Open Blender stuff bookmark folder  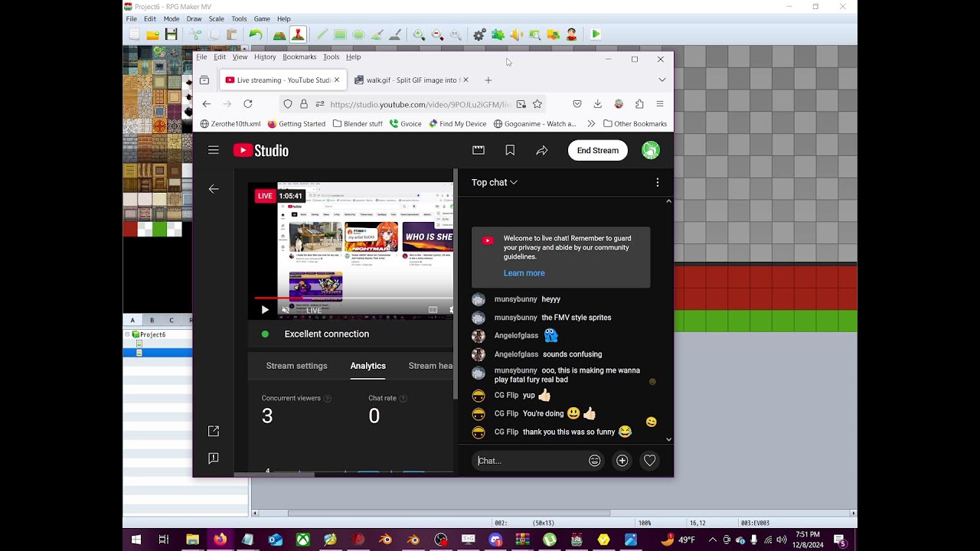[358, 124]
